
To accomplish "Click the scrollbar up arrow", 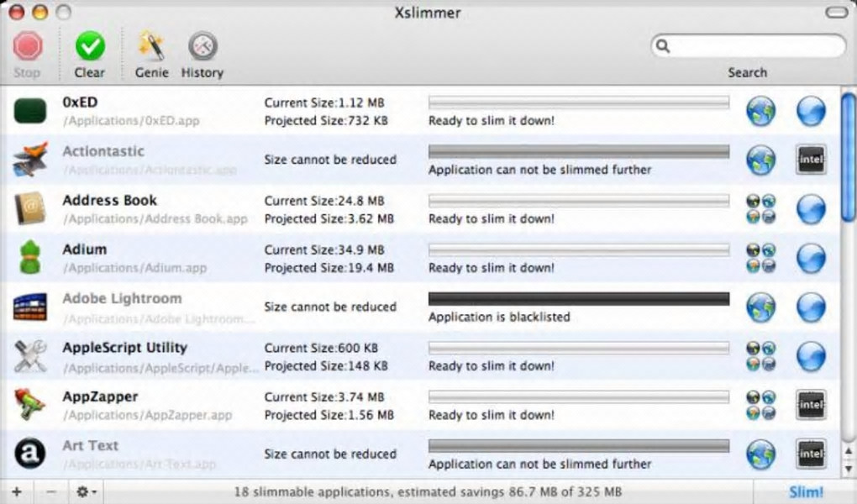I will [x=848, y=452].
